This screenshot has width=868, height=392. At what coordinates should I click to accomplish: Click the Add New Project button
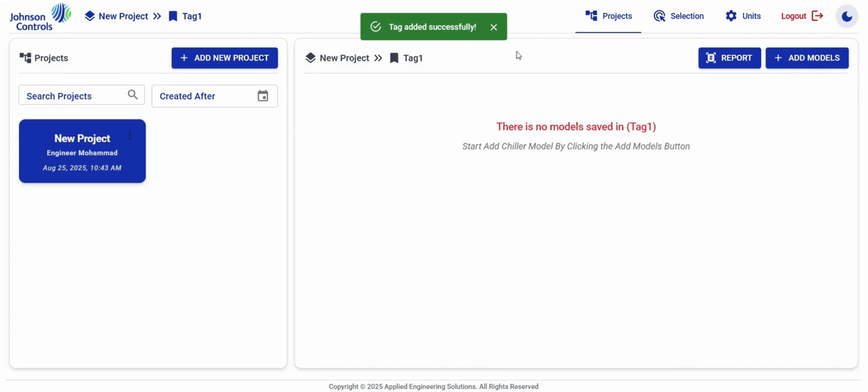[224, 58]
